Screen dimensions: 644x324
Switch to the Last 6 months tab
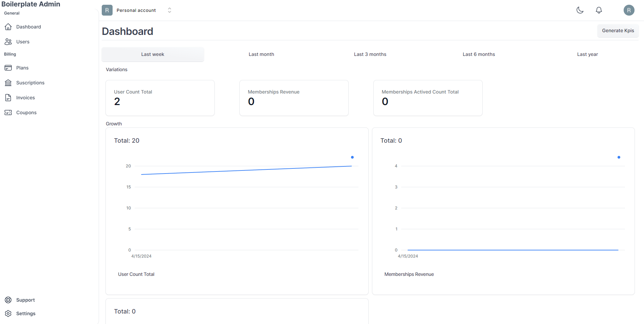479,54
